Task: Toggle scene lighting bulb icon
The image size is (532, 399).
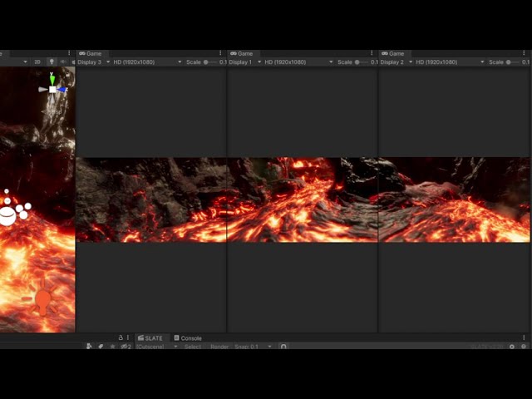Action: (x=51, y=62)
